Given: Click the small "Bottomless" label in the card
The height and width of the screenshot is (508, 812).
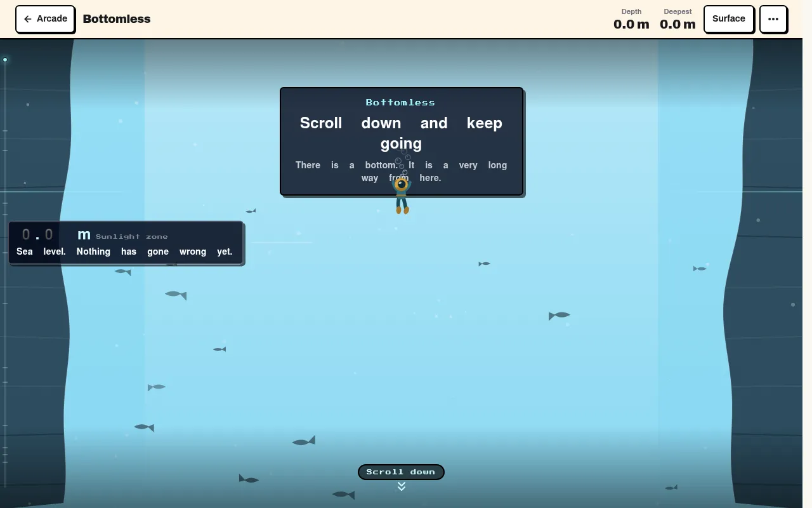Looking at the screenshot, I should point(400,102).
